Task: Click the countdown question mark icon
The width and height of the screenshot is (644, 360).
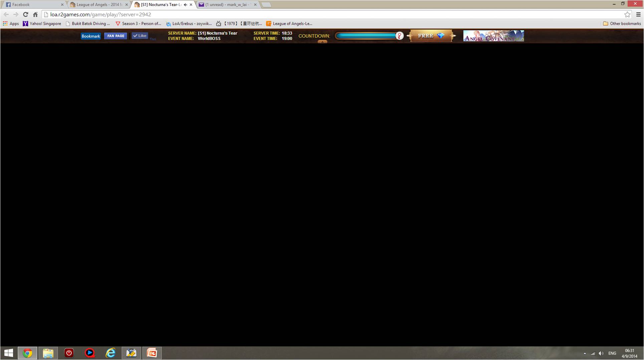Action: [x=399, y=36]
